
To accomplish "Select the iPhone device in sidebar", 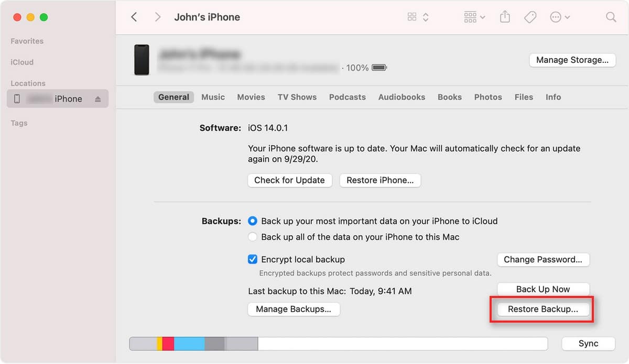I will pyautogui.click(x=58, y=98).
